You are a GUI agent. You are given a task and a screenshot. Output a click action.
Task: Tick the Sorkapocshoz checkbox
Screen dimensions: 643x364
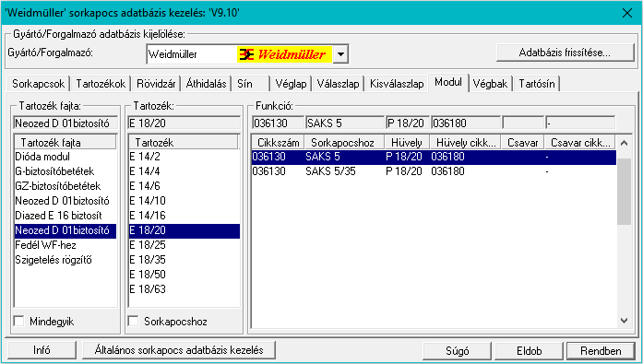click(x=133, y=321)
